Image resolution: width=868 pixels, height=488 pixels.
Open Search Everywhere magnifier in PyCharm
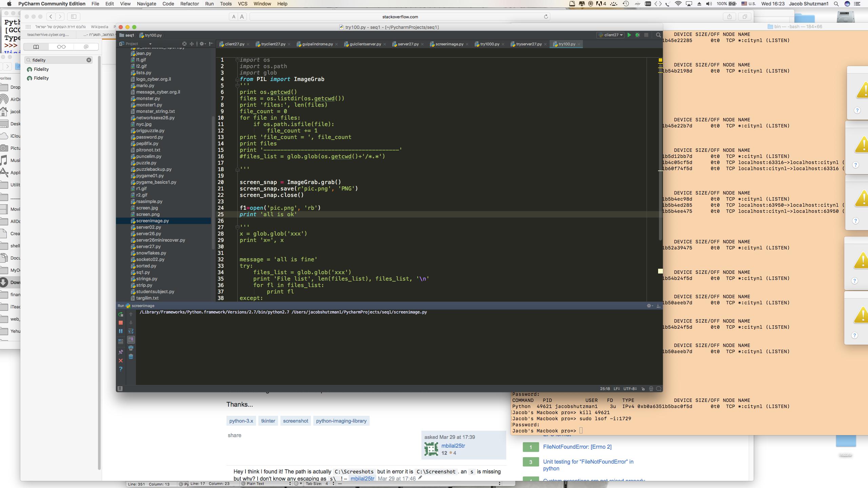point(658,35)
